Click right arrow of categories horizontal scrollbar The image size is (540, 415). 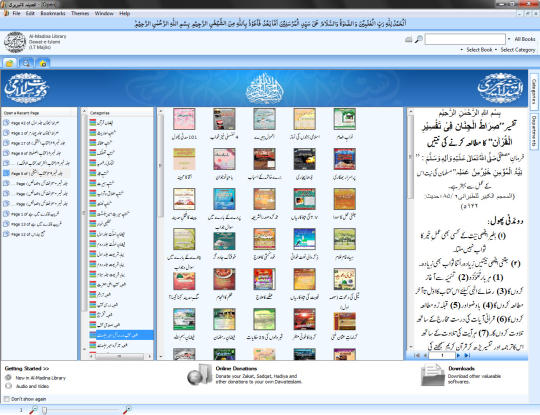[150, 356]
